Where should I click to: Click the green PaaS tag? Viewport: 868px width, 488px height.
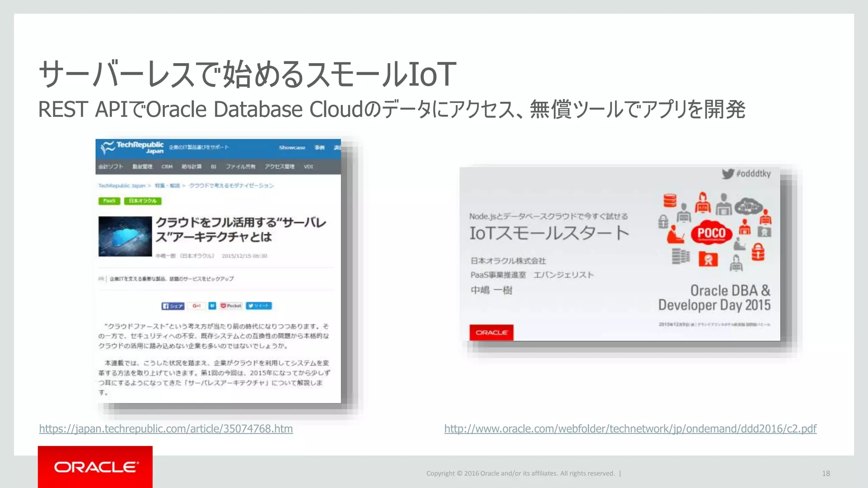(109, 201)
